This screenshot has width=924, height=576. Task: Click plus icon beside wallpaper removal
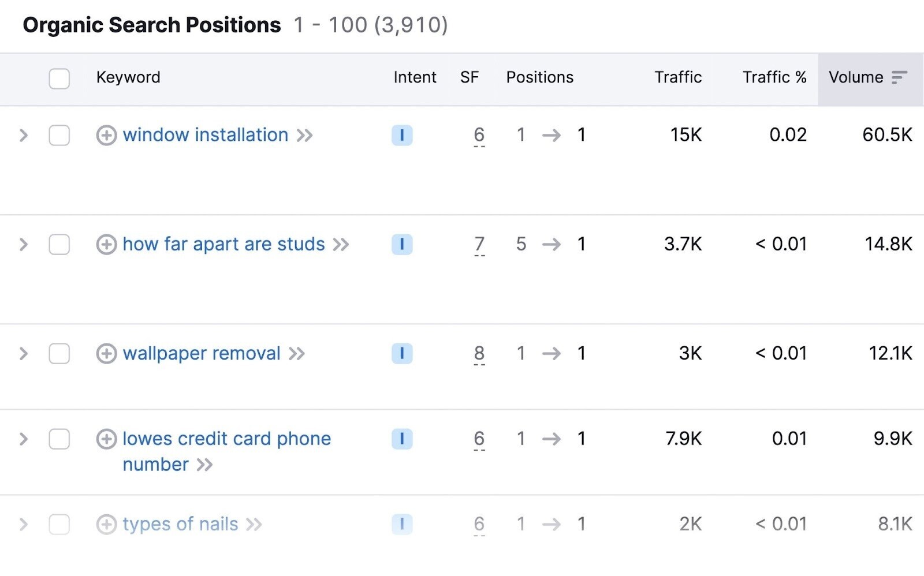[106, 354]
